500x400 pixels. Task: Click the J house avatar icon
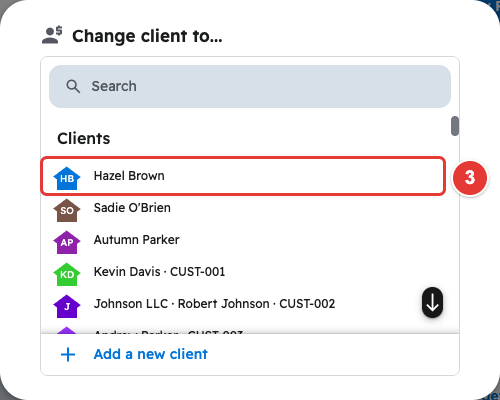point(67,306)
